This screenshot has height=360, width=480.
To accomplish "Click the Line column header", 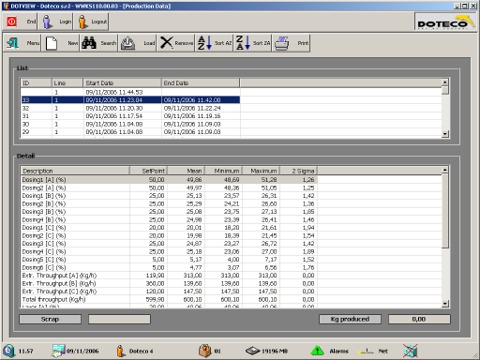I will (67, 83).
